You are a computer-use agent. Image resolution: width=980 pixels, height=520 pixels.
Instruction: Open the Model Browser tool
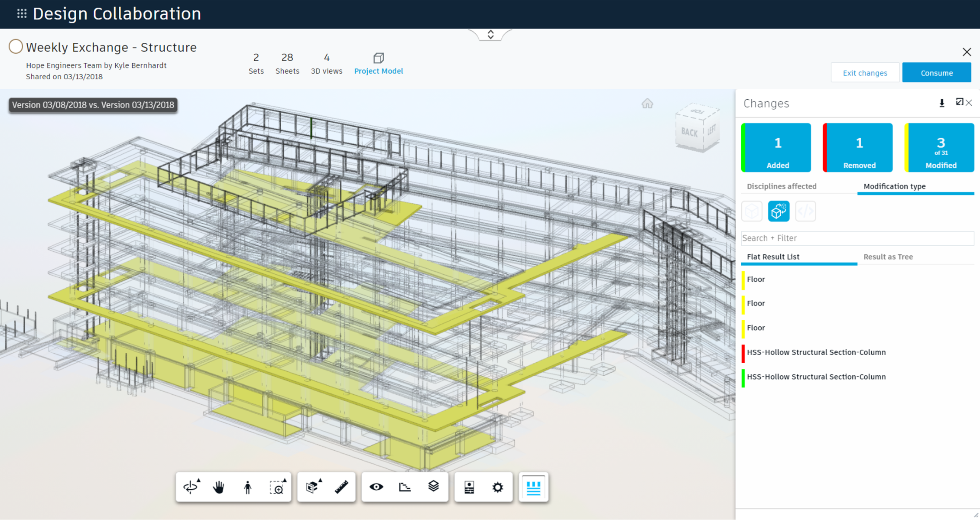(x=405, y=487)
